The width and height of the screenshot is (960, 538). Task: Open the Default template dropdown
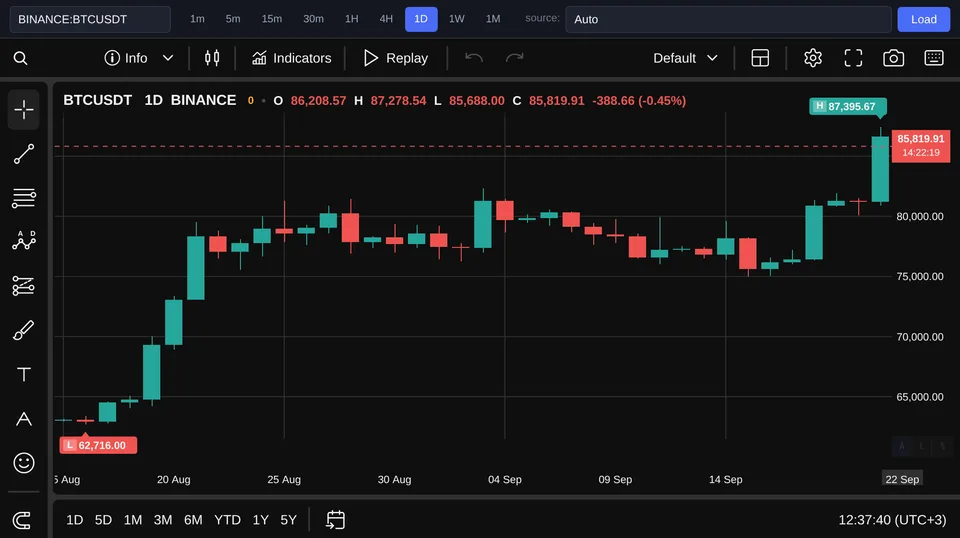[x=685, y=58]
